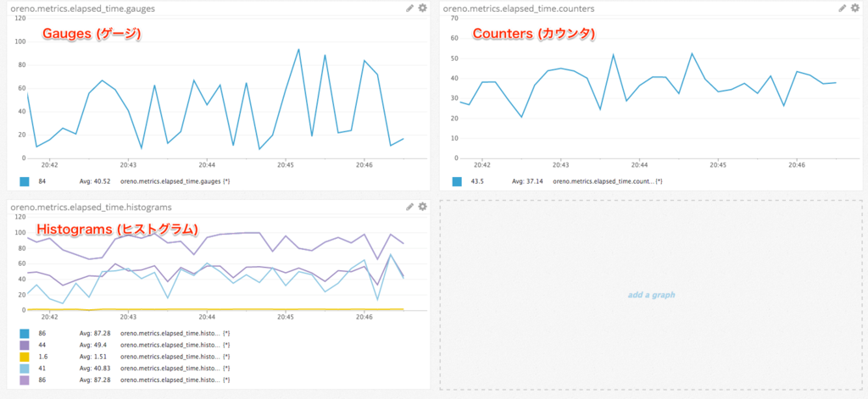The image size is (868, 399).
Task: Click the 20:44 time label on histograms graph
Action: click(x=207, y=317)
